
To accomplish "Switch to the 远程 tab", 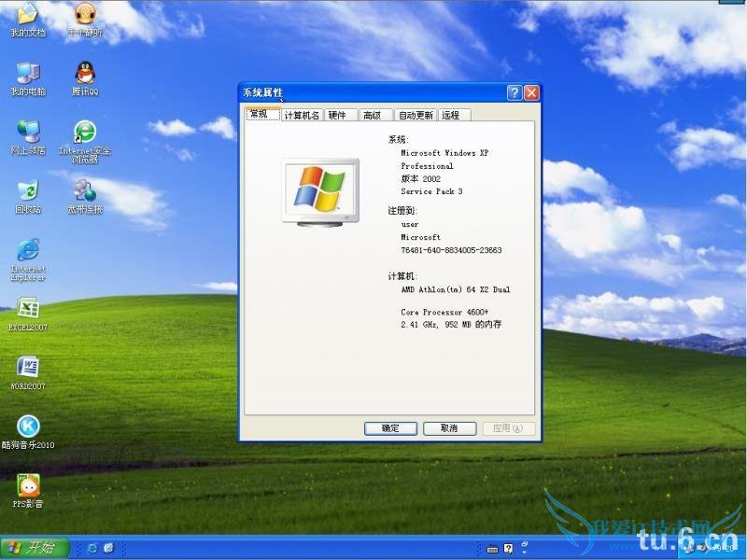I will tap(454, 115).
